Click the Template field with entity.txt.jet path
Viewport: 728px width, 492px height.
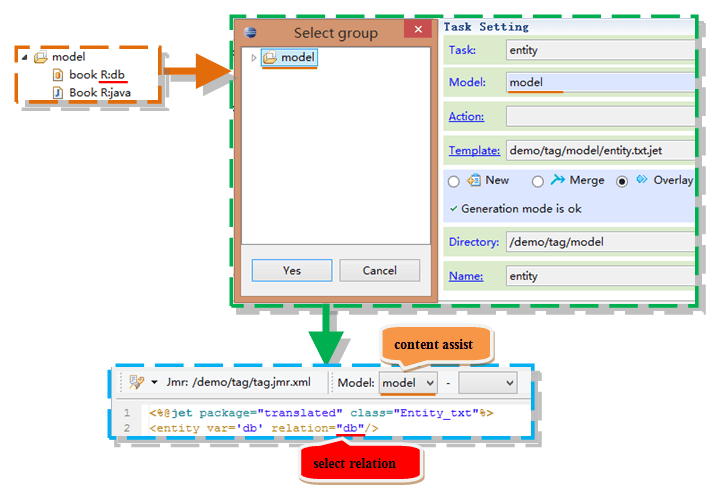point(601,150)
